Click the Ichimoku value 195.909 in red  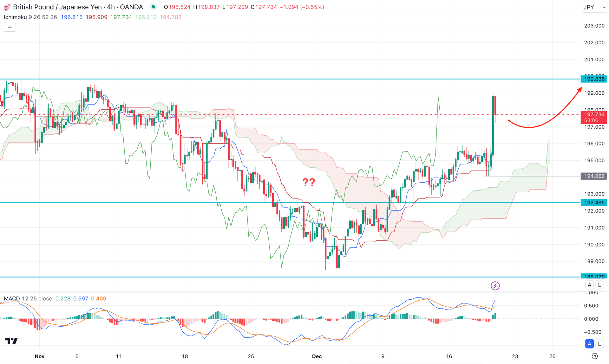tap(96, 17)
